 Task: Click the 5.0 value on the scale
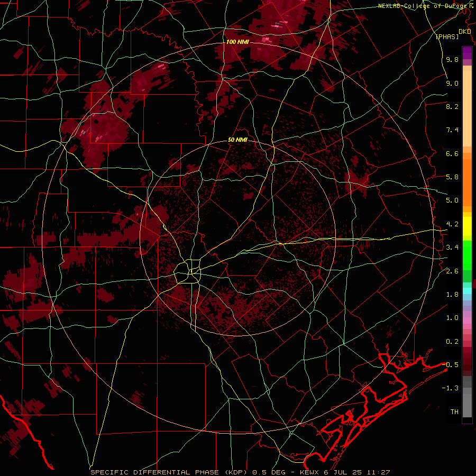(452, 200)
